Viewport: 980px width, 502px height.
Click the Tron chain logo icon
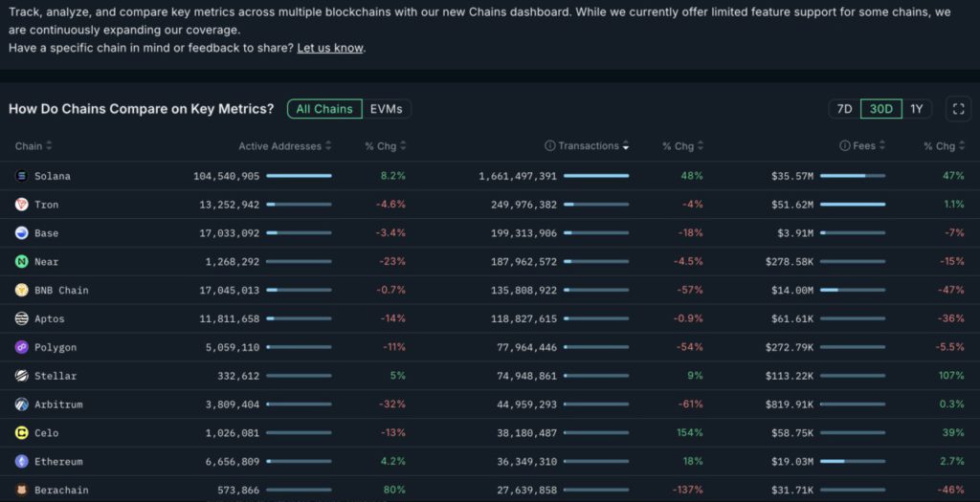pyautogui.click(x=22, y=205)
